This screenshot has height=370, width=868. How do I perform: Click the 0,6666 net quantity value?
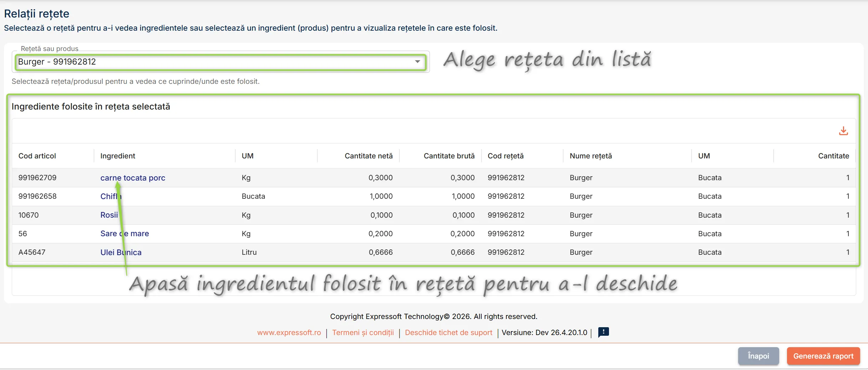point(381,252)
